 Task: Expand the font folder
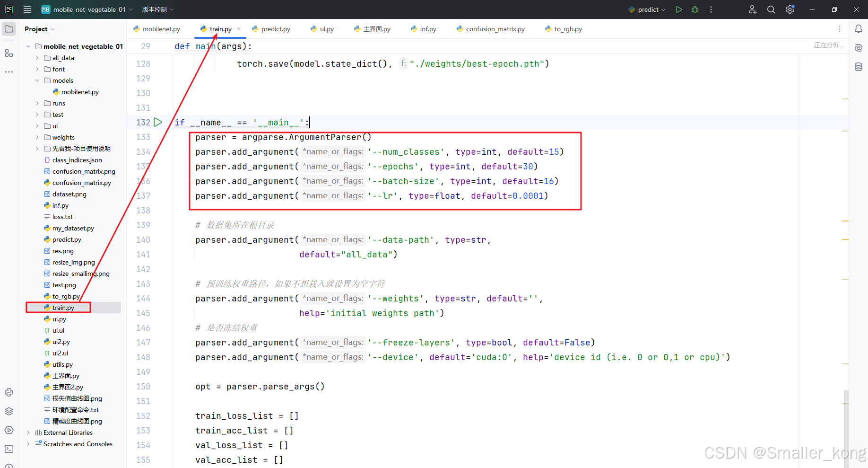[37, 69]
